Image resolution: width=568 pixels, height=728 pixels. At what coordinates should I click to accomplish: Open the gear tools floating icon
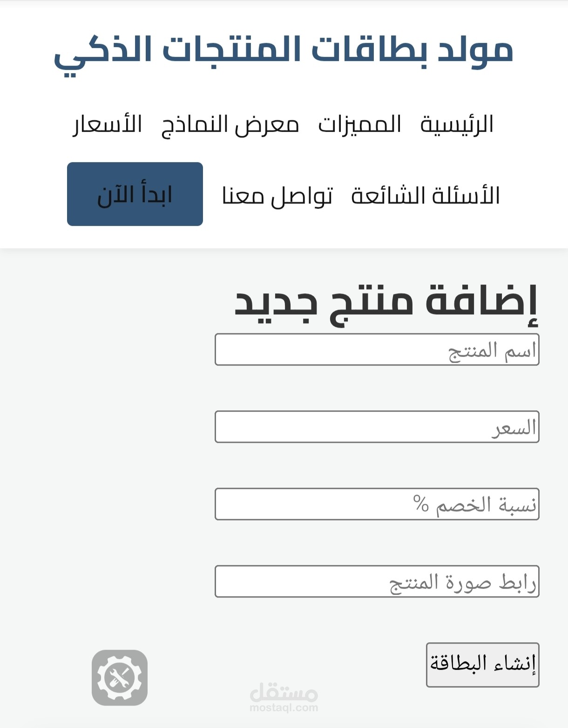[x=120, y=678]
